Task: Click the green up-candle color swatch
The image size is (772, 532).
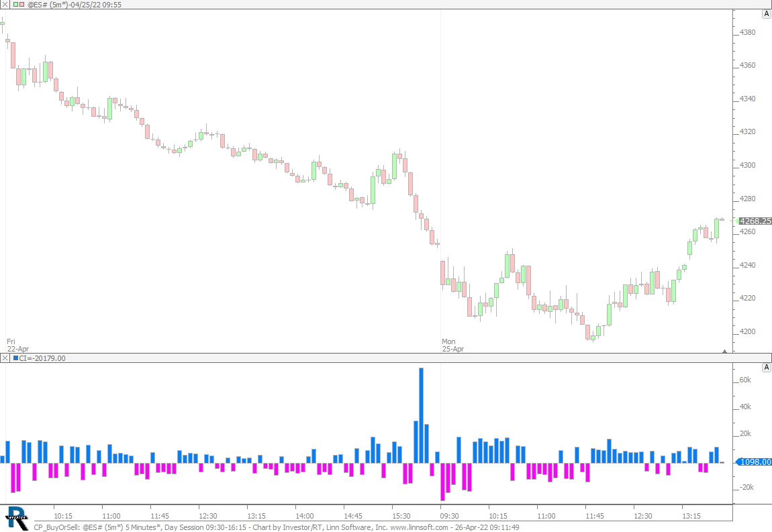Action: click(x=15, y=5)
